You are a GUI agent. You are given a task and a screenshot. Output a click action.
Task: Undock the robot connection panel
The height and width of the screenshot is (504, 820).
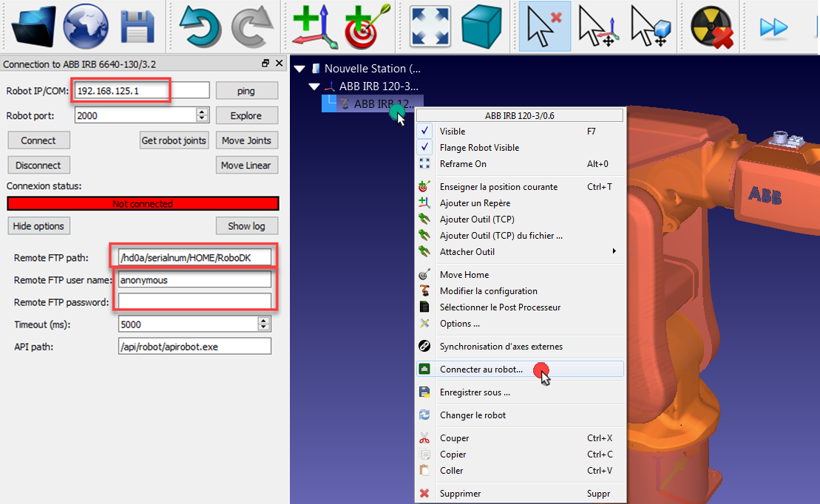tap(265, 64)
